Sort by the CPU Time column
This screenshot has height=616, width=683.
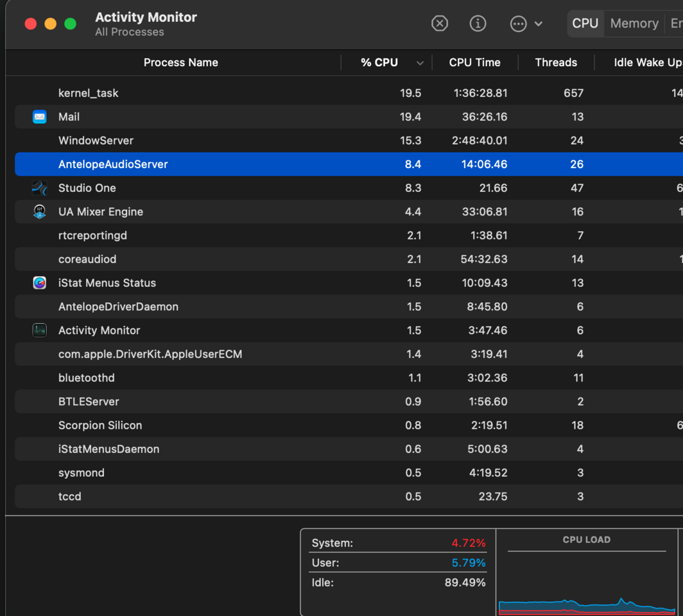(475, 63)
